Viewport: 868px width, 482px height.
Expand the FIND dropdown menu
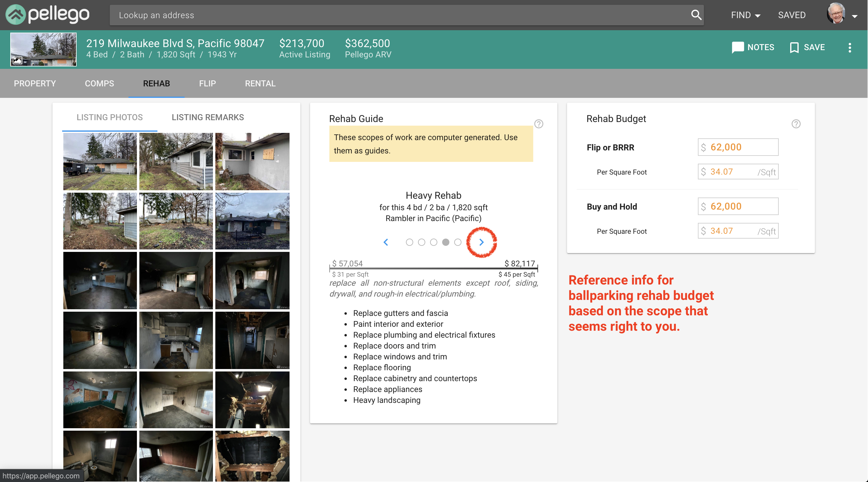point(745,15)
